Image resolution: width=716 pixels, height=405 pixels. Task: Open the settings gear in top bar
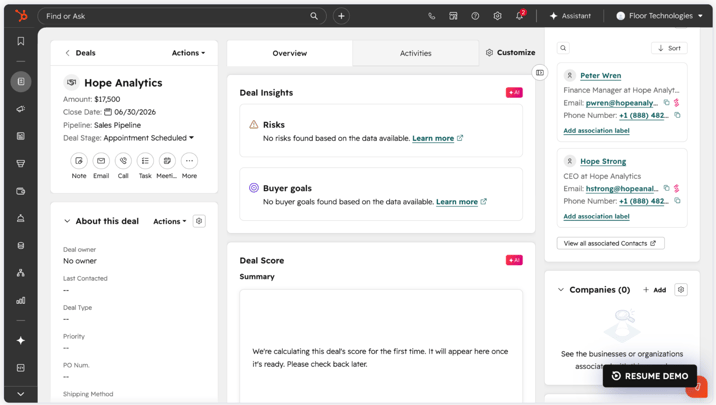[x=497, y=16]
